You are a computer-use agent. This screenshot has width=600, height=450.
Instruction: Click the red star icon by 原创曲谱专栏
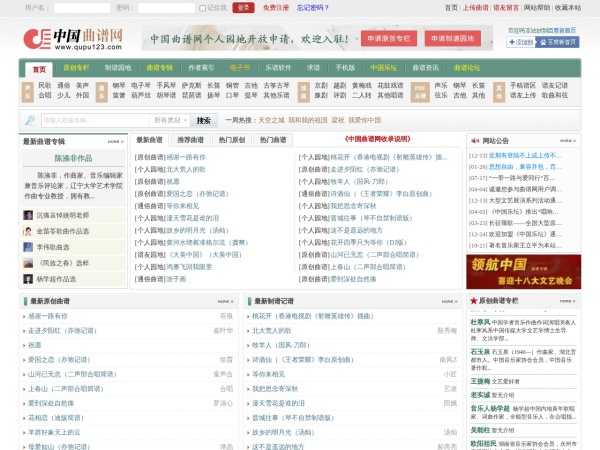pos(473,301)
